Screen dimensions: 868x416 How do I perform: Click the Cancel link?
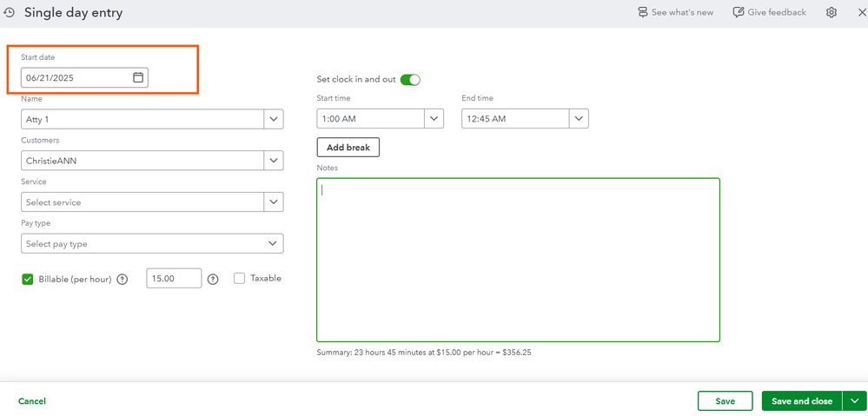tap(32, 401)
